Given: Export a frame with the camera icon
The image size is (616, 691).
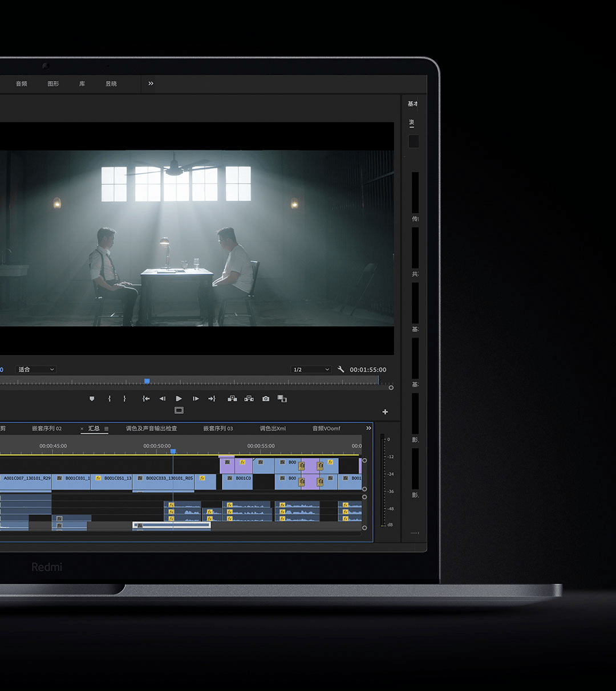Looking at the screenshot, I should point(266,399).
